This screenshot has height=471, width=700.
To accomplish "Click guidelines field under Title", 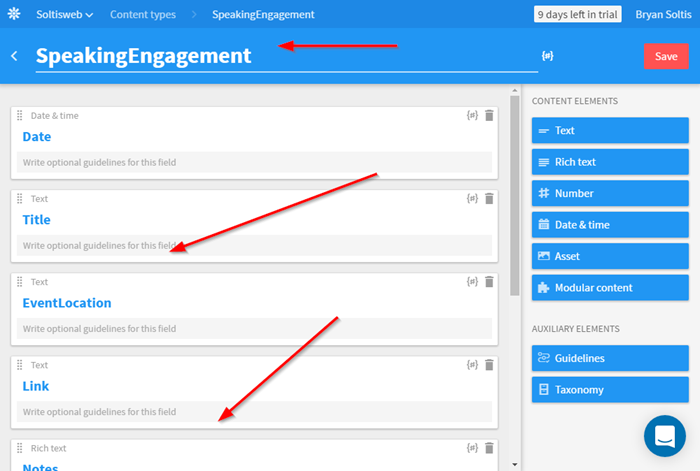I will [254, 245].
